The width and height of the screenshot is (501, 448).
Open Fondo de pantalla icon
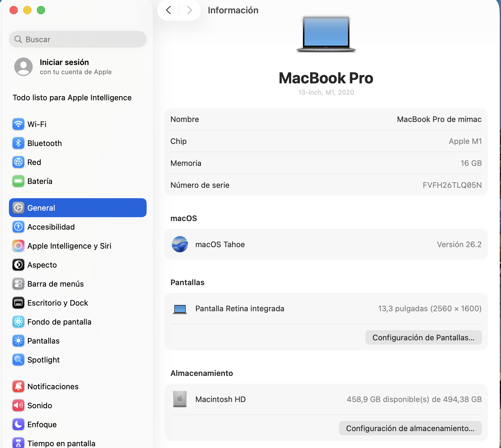tap(18, 322)
